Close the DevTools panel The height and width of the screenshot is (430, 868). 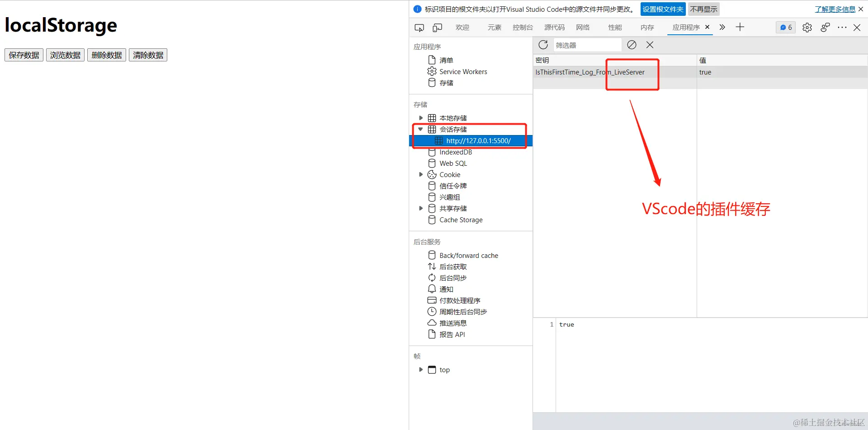point(857,28)
